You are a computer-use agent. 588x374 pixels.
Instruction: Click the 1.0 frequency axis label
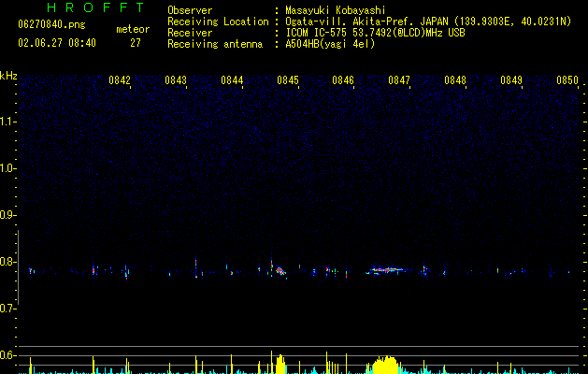pyautogui.click(x=8, y=168)
